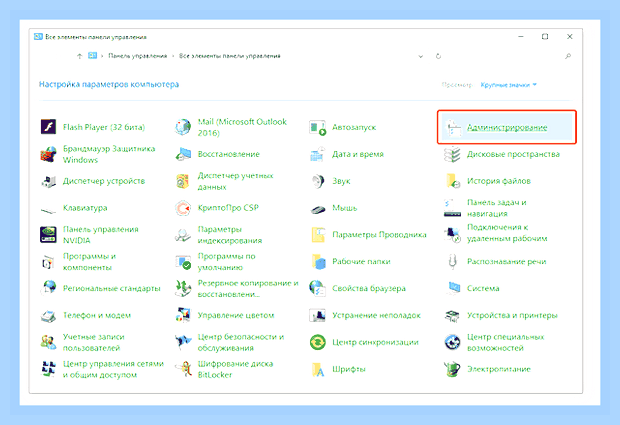
Task: Open Брандмауэр Защитника Windows icon
Action: pos(49,154)
